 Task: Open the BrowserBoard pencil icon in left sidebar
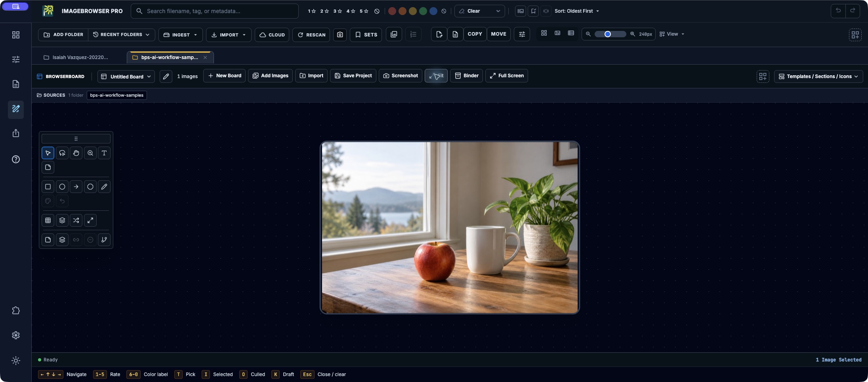click(16, 109)
